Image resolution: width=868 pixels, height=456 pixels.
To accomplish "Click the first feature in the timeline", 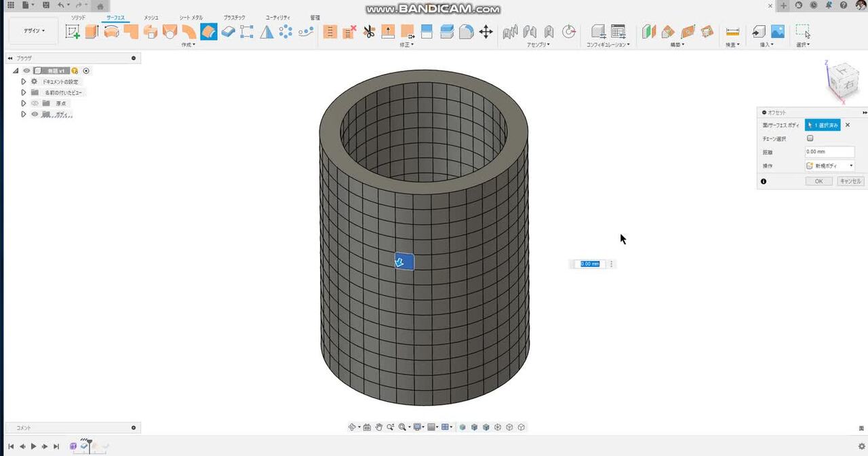I will (x=73, y=446).
